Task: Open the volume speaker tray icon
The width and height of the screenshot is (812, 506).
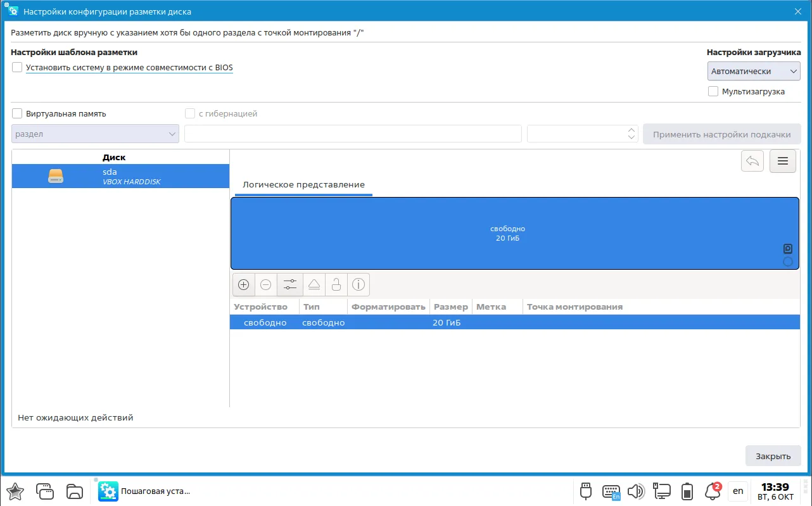Action: [636, 491]
